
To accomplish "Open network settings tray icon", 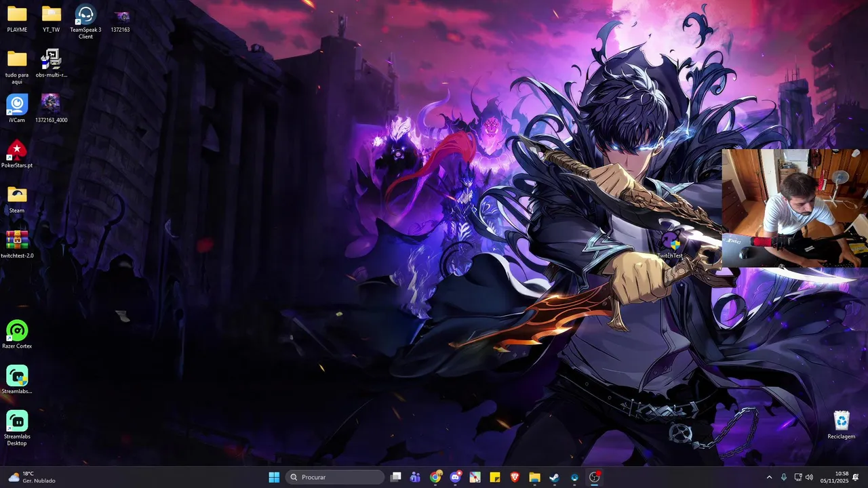I will (798, 477).
